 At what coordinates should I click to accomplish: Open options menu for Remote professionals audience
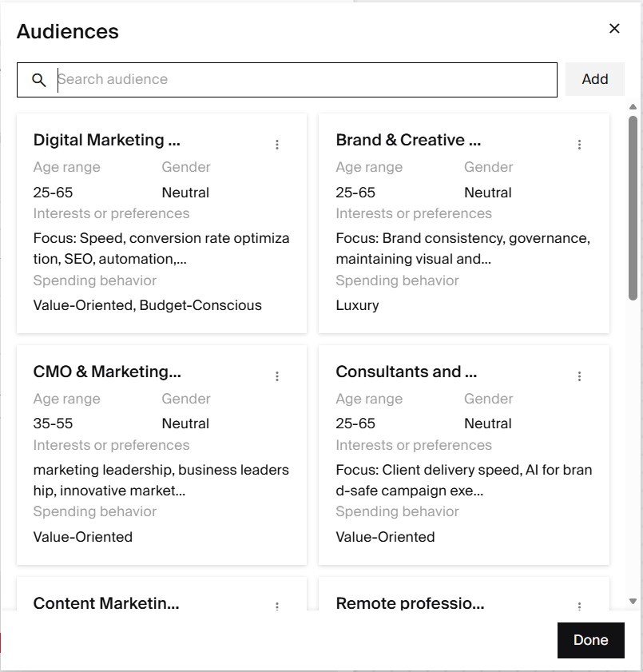[x=580, y=606]
